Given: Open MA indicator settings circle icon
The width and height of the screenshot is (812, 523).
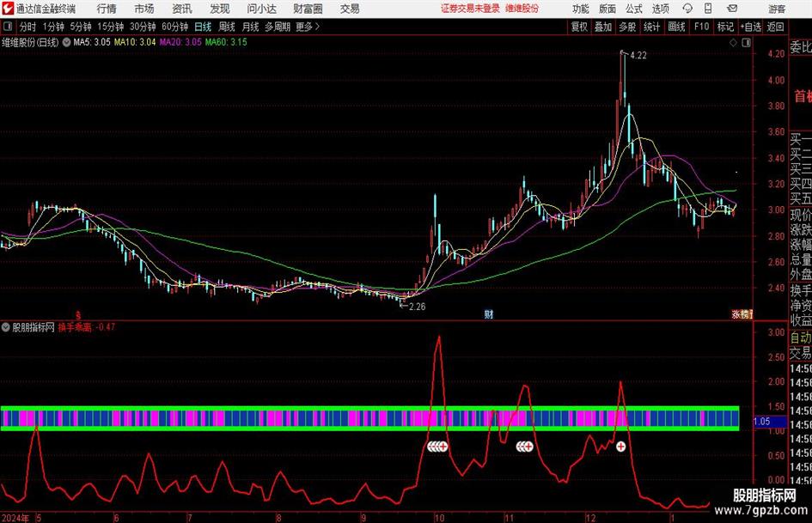Looking at the screenshot, I should [x=66, y=42].
